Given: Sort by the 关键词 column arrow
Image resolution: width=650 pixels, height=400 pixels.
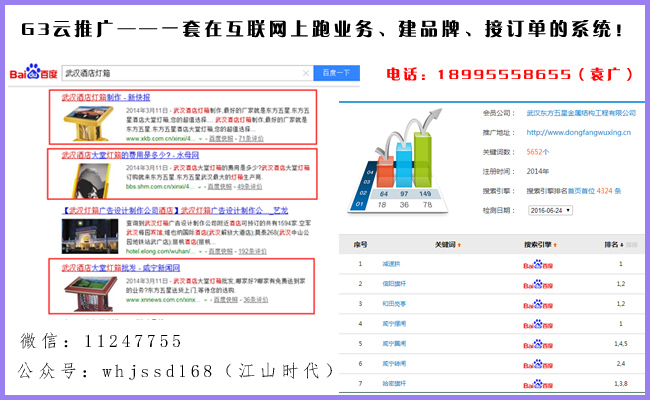Looking at the screenshot, I should pyautogui.click(x=458, y=245).
